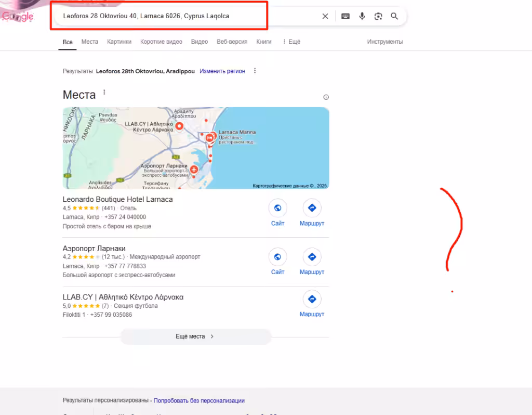Click the Leonardo hotel phone +357 24 040000
The width and height of the screenshot is (532, 415).
coord(125,217)
